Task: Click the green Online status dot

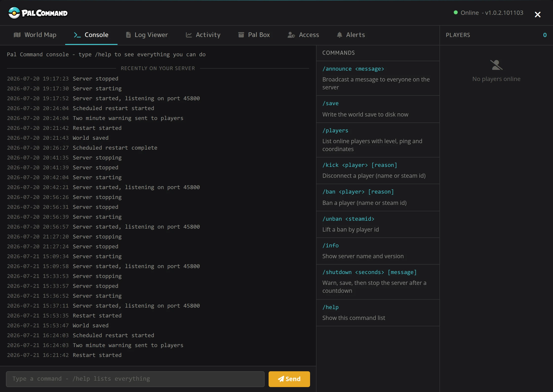Action: [x=456, y=12]
